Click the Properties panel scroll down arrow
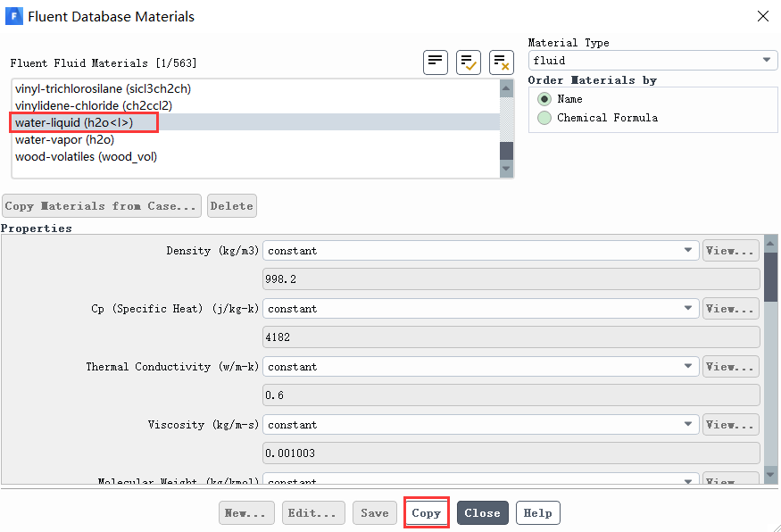Viewport: 781px width, 532px height. click(x=770, y=475)
